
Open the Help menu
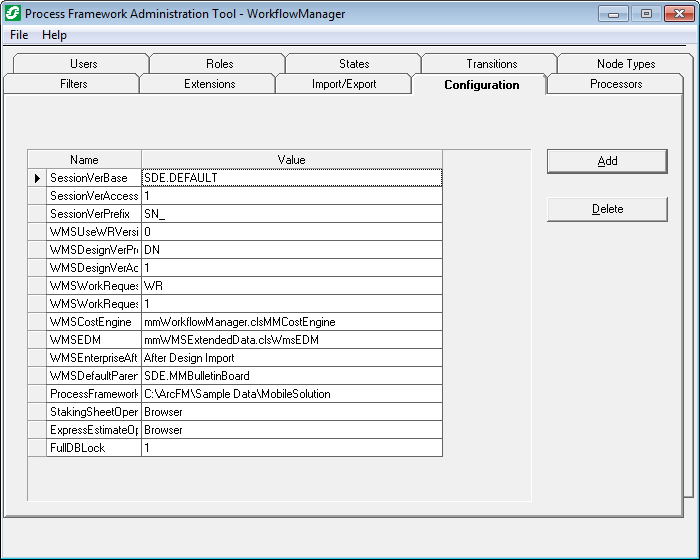click(54, 35)
